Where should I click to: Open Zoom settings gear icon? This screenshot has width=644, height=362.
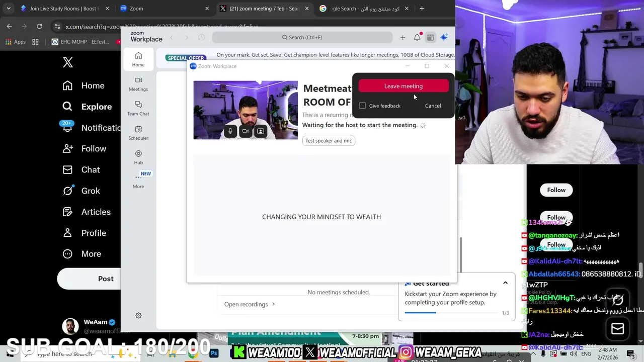tap(138, 315)
